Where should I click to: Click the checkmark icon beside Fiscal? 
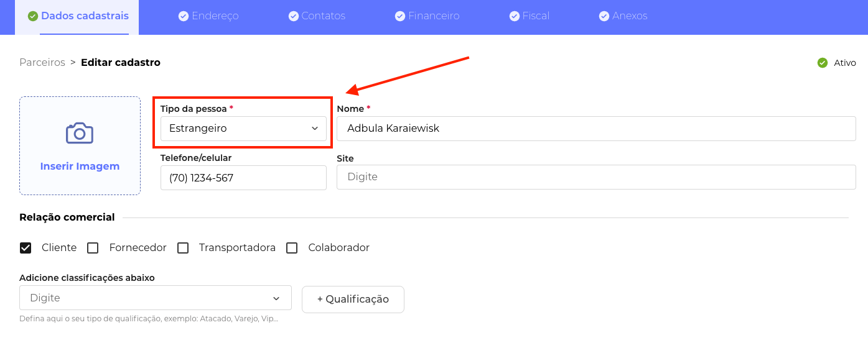pos(515,16)
